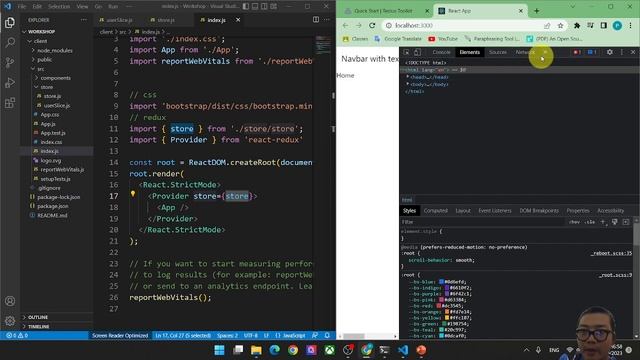The image size is (640, 360).
Task: Open DevTools customize menu (three dots)
Action: click(x=622, y=52)
